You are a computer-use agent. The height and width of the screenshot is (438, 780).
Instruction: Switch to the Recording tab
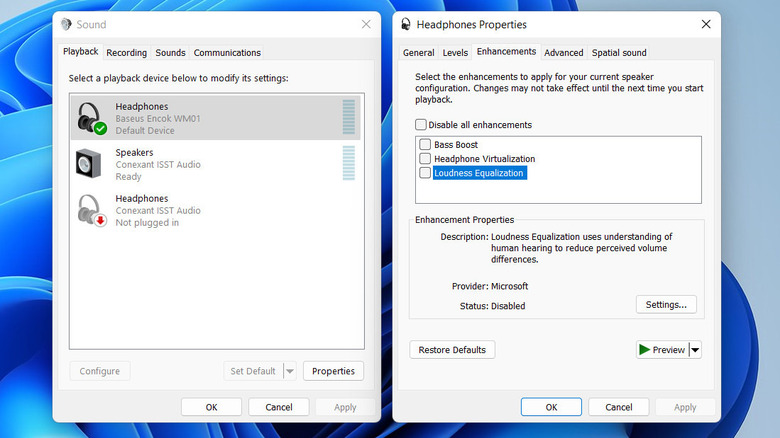(126, 53)
